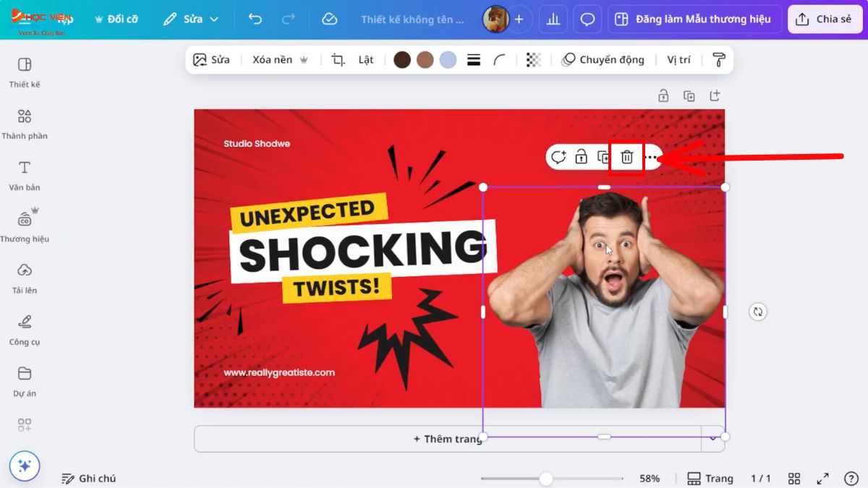Open the Văn bản text panel
Image resolution: width=868 pixels, height=488 pixels.
pos(25,176)
